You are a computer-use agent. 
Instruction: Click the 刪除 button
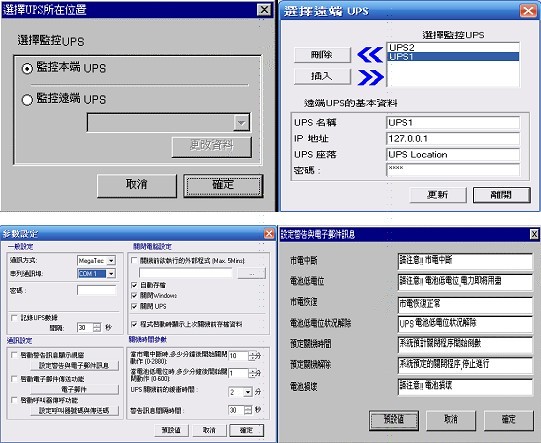tap(322, 55)
